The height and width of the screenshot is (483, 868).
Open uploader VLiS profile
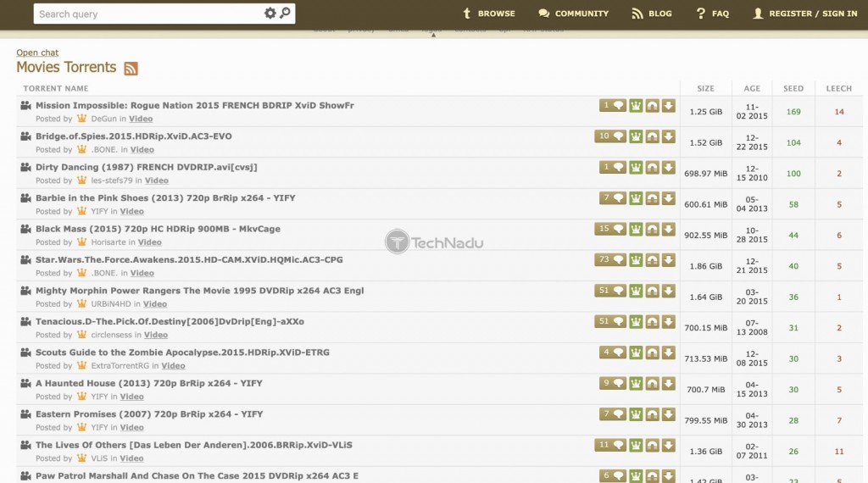point(99,458)
